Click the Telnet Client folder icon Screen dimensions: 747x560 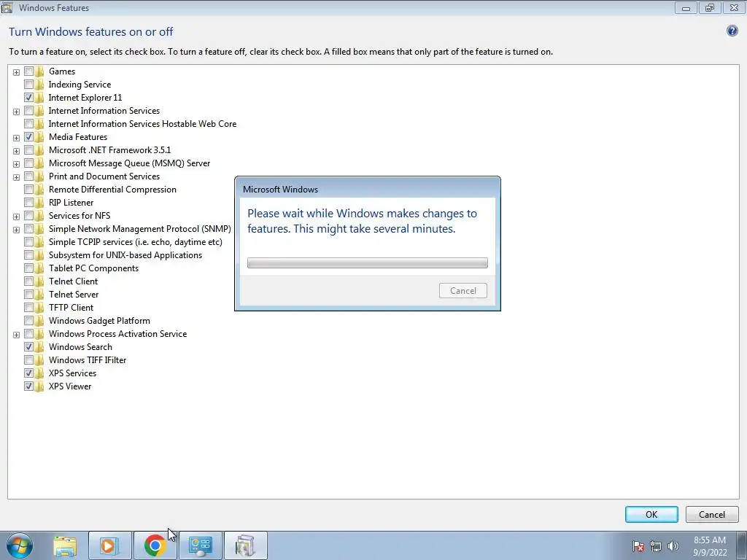(x=39, y=281)
